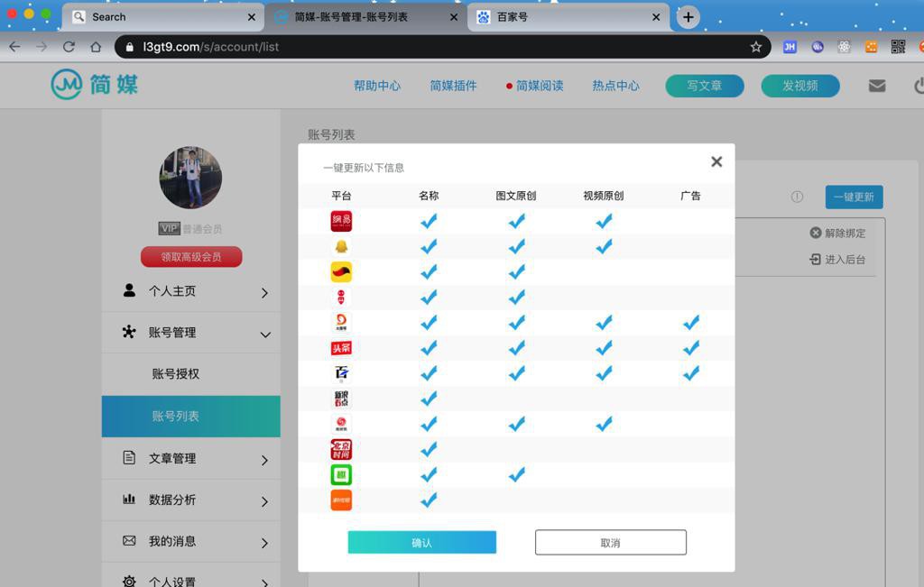Switch to the Search browser tab
Screen dimensions: 924x587
[162, 17]
